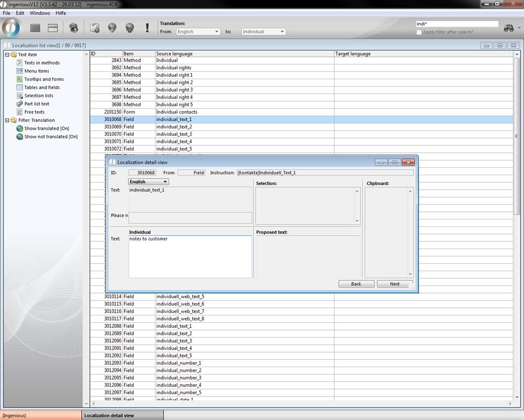Click the Tooltips and forms icon
The image size is (524, 420).
coord(20,79)
